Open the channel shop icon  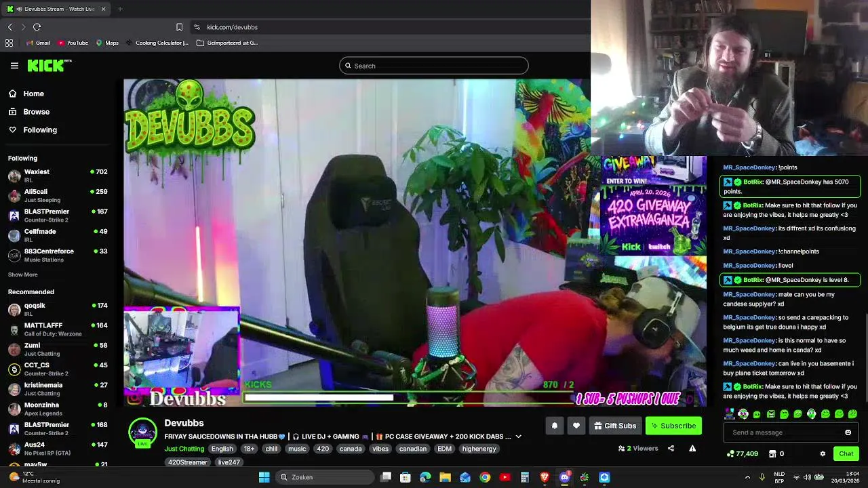click(772, 453)
